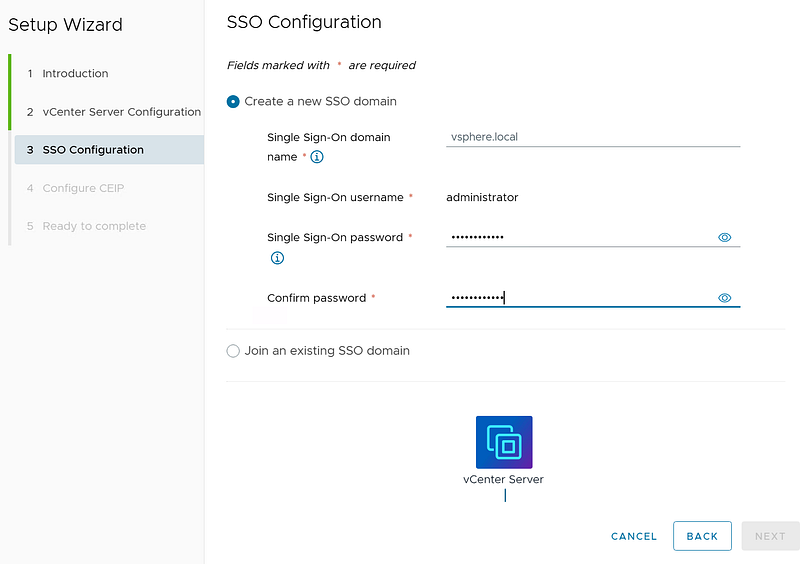Click the vCenter Server label under icon
This screenshot has width=800, height=564.
[x=503, y=479]
